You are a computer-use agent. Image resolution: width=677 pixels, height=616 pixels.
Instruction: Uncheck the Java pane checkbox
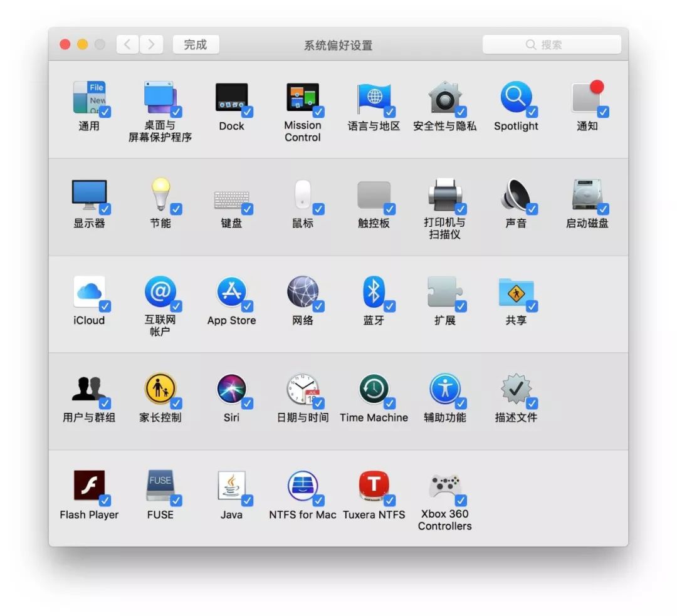pyautogui.click(x=248, y=501)
